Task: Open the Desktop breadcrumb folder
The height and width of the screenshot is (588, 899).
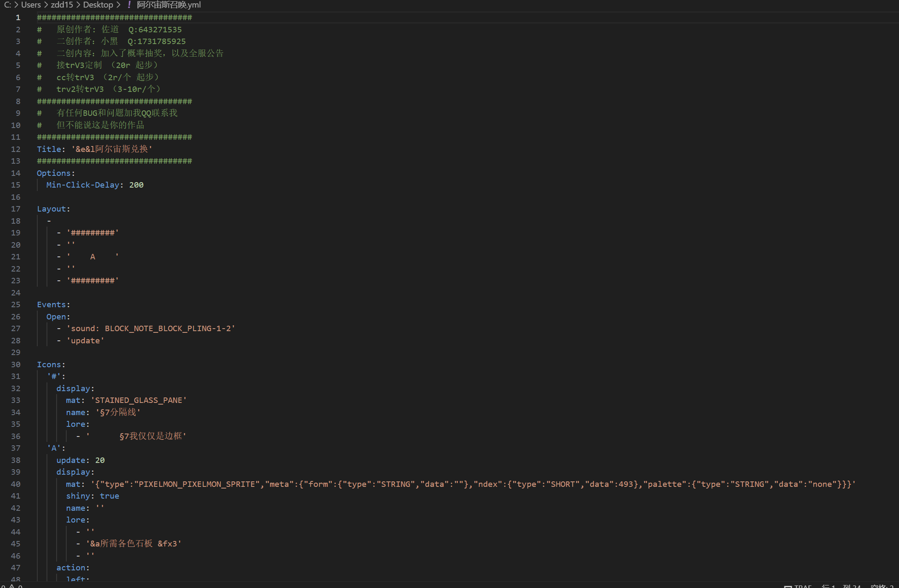Action: (98, 5)
